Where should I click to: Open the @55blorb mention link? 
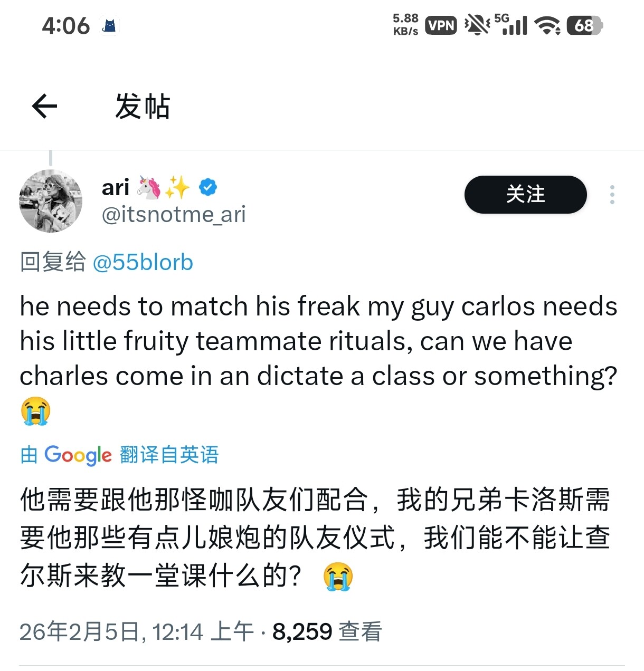[x=143, y=262]
